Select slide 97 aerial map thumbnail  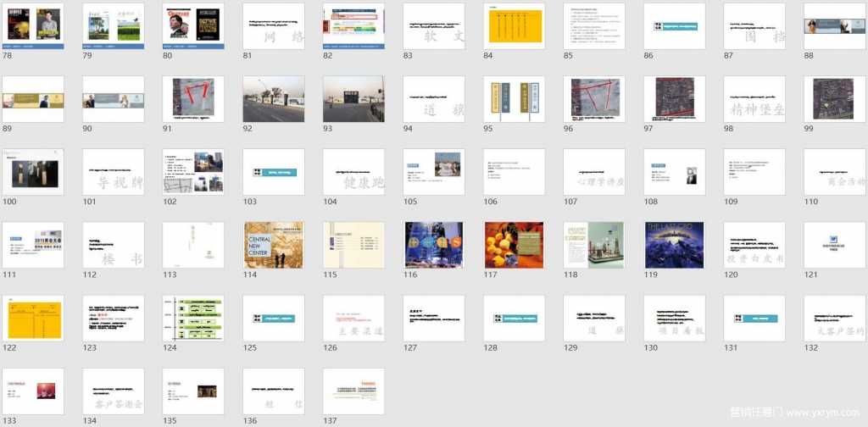(x=674, y=99)
